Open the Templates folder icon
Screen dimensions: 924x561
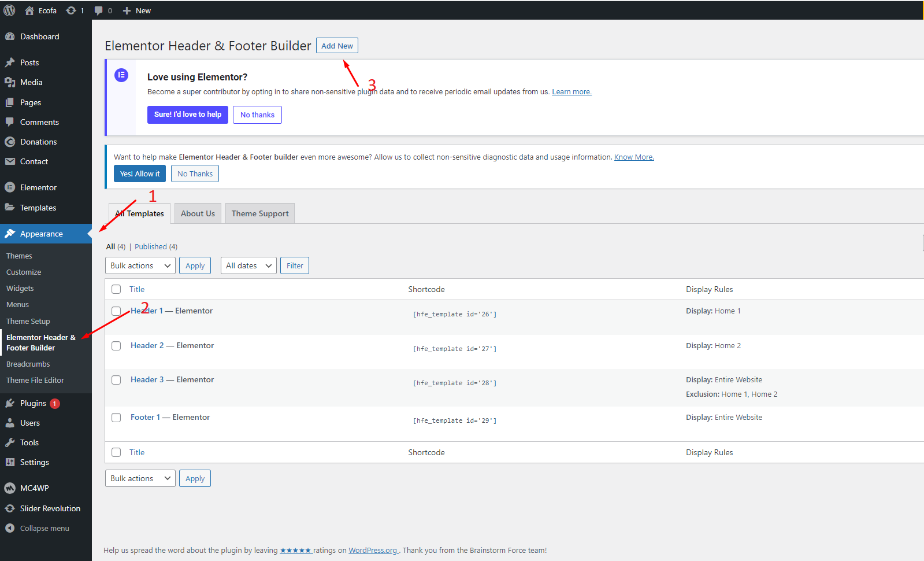pyautogui.click(x=10, y=208)
